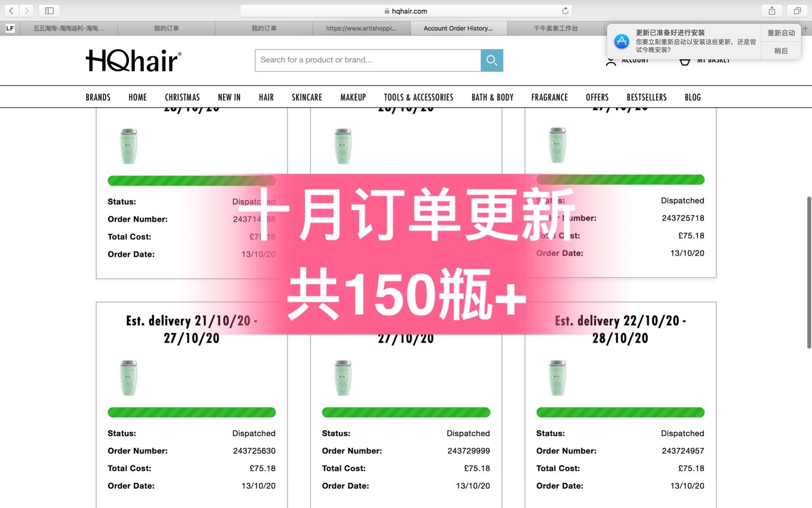Click product thumbnail of order 243725630
The height and width of the screenshot is (508, 812).
click(129, 378)
